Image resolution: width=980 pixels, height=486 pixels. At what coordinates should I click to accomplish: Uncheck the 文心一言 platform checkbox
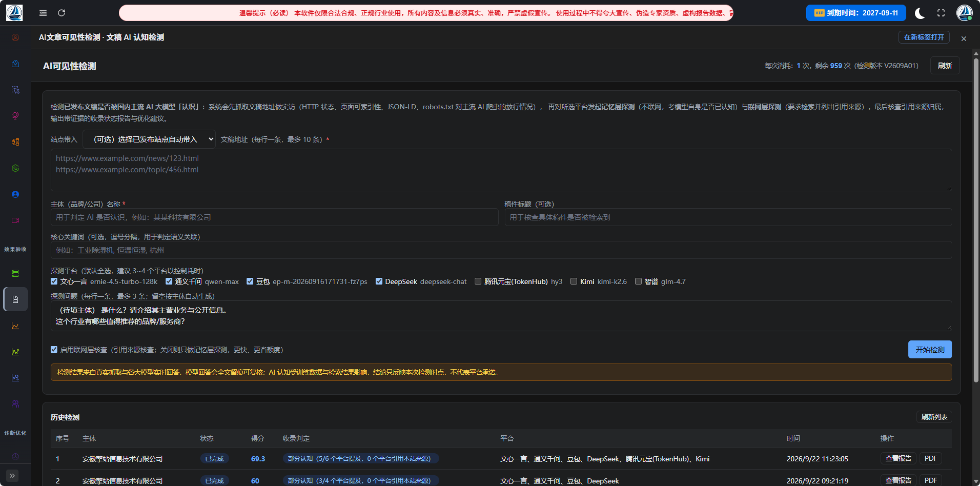click(54, 281)
